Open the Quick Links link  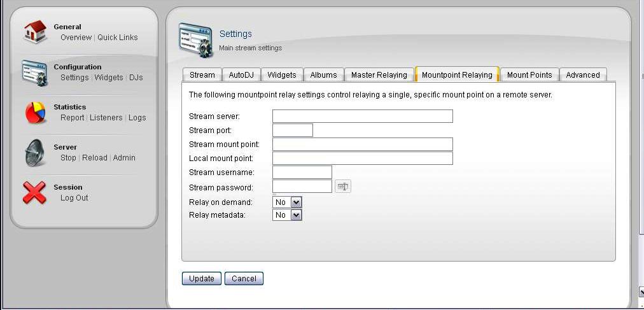117,38
